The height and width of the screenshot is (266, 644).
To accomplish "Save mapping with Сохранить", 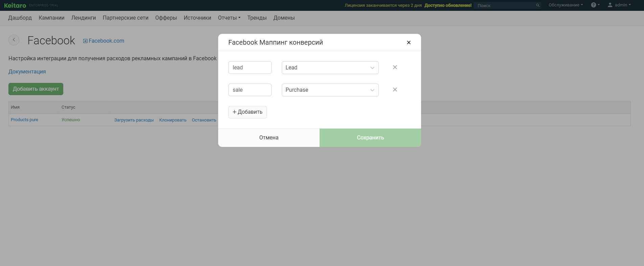I will (370, 138).
